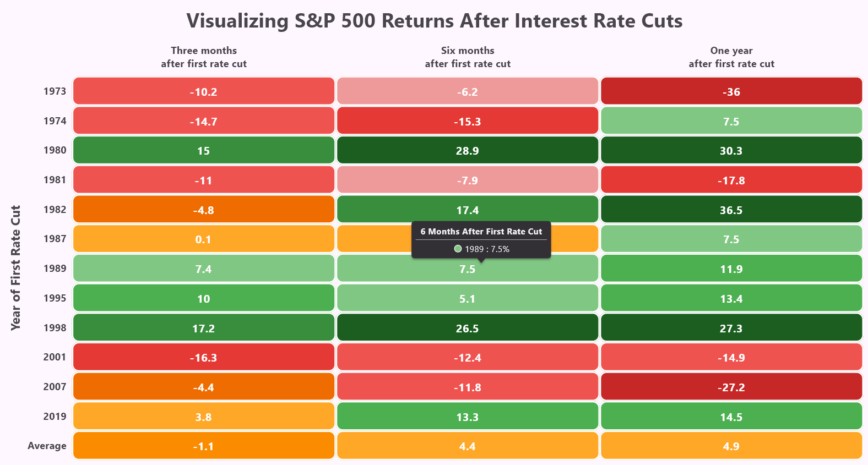Click the chart title about S&P 500 returns
This screenshot has width=868, height=465.
[x=434, y=21]
